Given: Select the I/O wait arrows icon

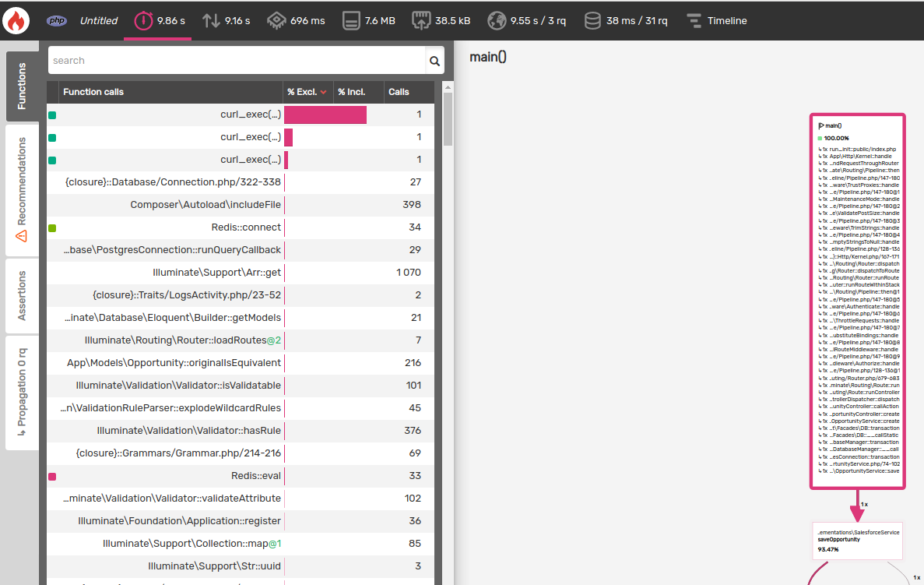Looking at the screenshot, I should click(211, 20).
